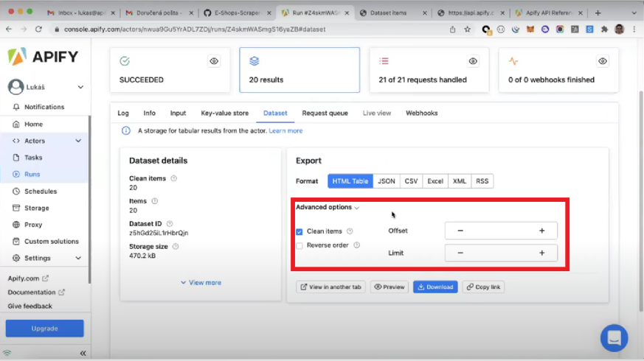This screenshot has height=361, width=644.
Task: Click help icon beside Reverse order checkbox
Action: coord(356,245)
